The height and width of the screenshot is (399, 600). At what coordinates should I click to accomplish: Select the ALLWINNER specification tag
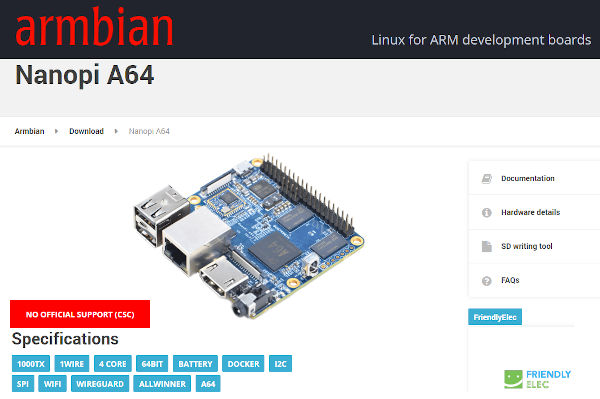tap(162, 384)
